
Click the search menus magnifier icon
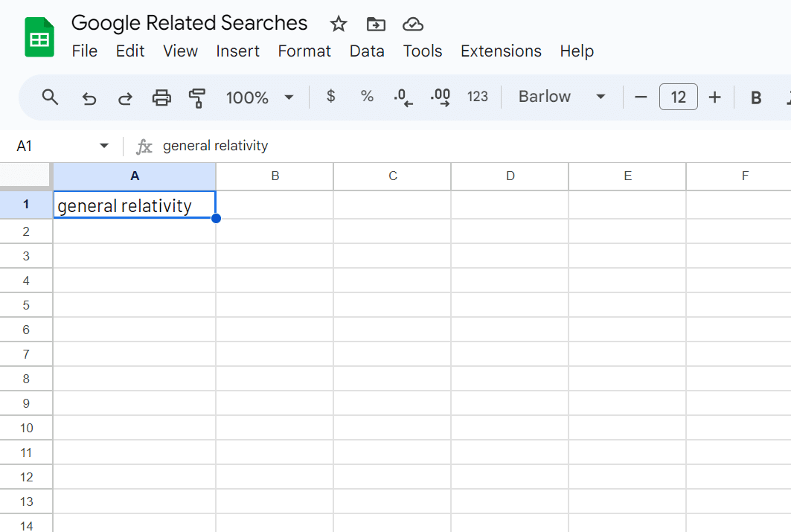pos(50,97)
